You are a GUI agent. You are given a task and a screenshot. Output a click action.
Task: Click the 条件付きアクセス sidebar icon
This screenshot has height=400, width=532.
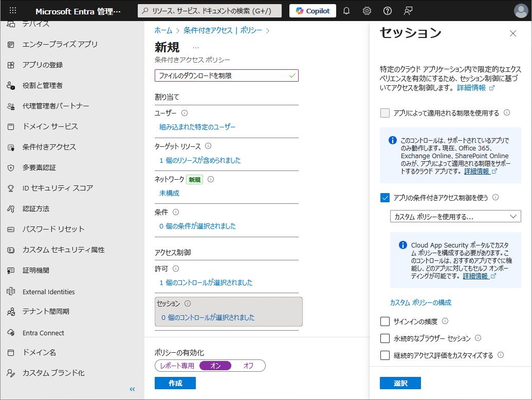point(11,147)
